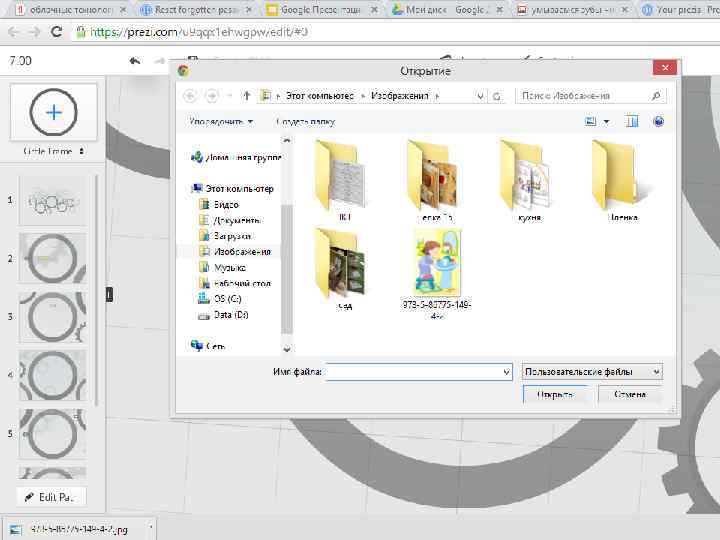720x540 pixels.
Task: Click the Prezi undo arrow
Action: (135, 61)
